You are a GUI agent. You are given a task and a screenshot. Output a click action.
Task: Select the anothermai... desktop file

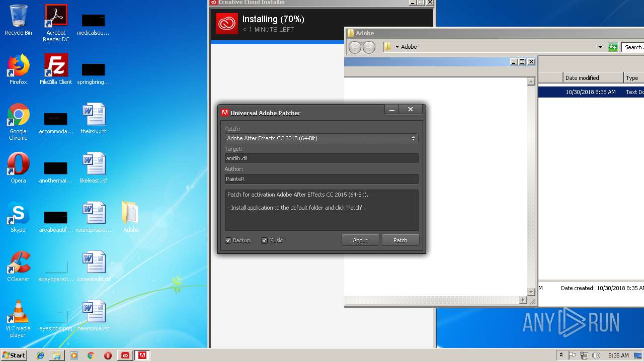pyautogui.click(x=56, y=171)
